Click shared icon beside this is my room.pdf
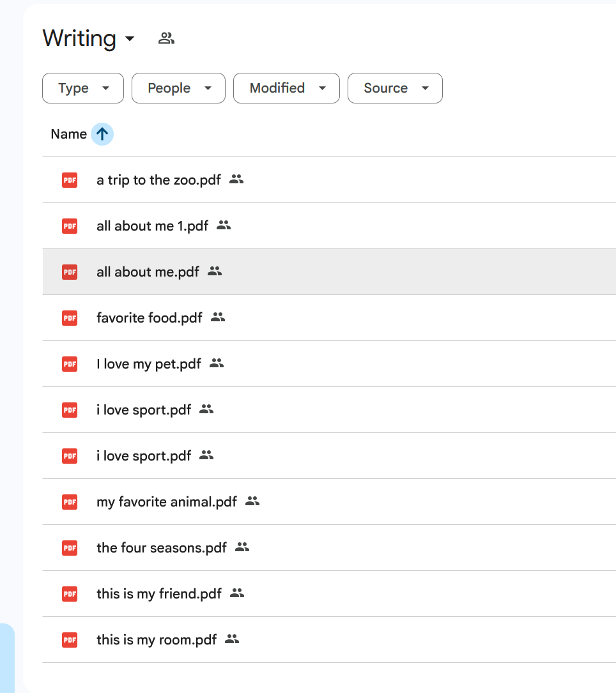The height and width of the screenshot is (693, 616). point(232,639)
